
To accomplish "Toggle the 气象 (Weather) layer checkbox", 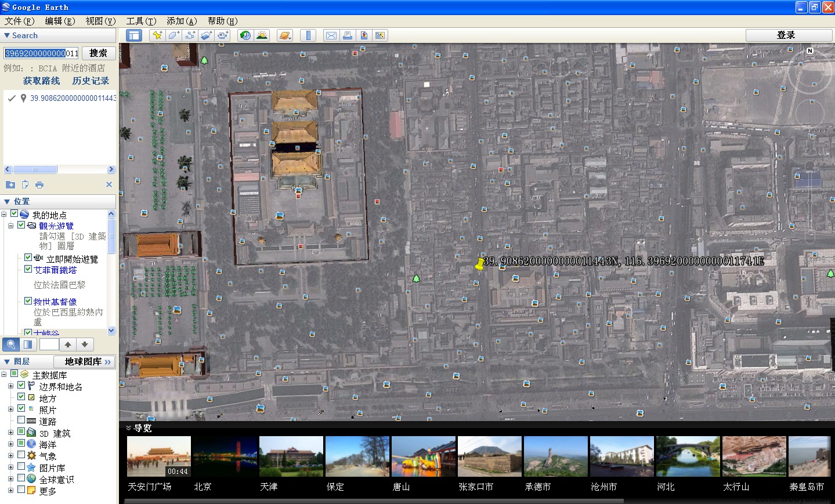I will (x=21, y=455).
